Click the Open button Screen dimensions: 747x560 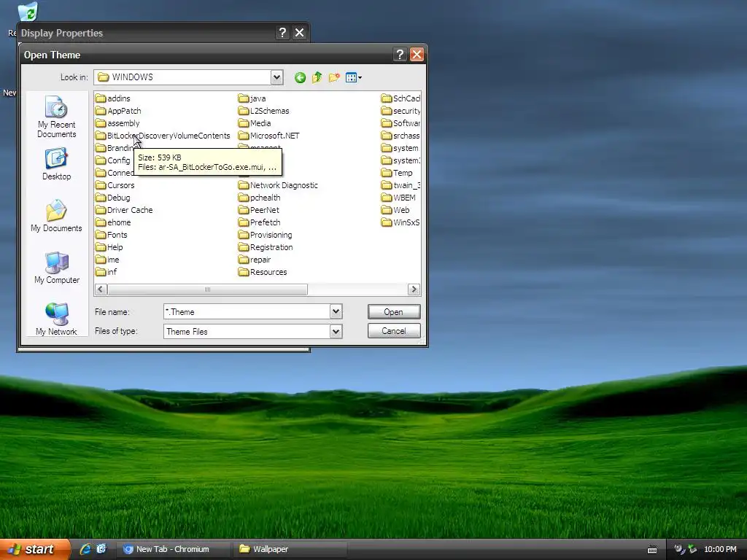pos(394,312)
